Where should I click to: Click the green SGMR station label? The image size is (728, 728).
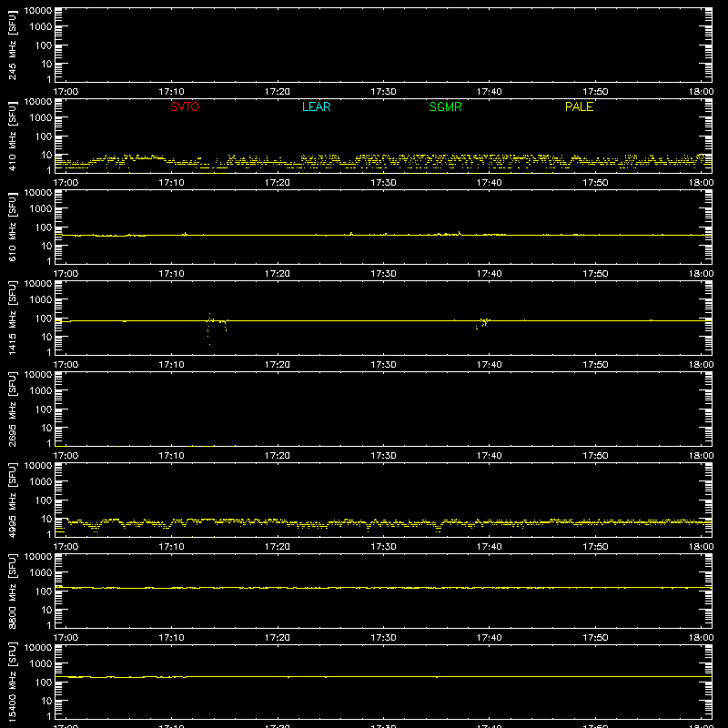445,106
